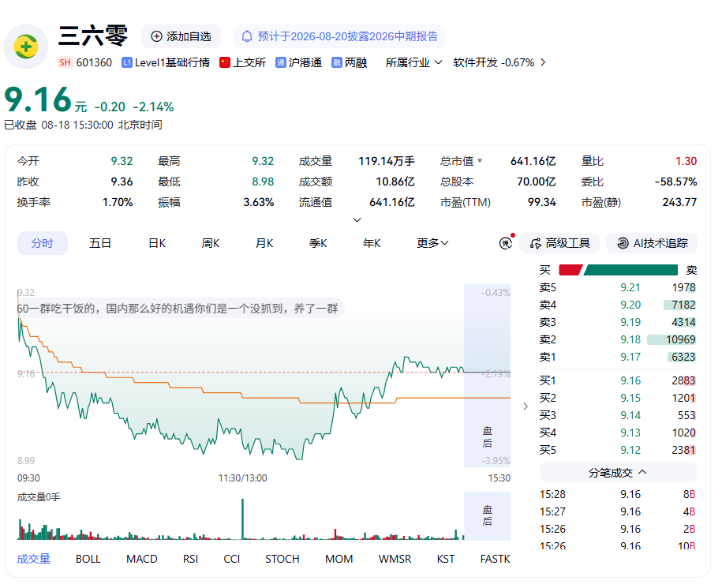Select the STOCH indicator

click(x=282, y=559)
